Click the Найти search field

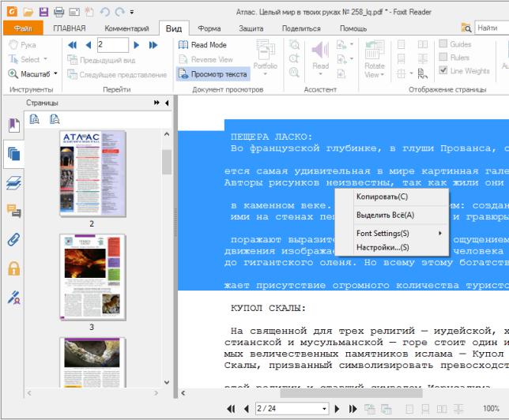tap(492, 28)
